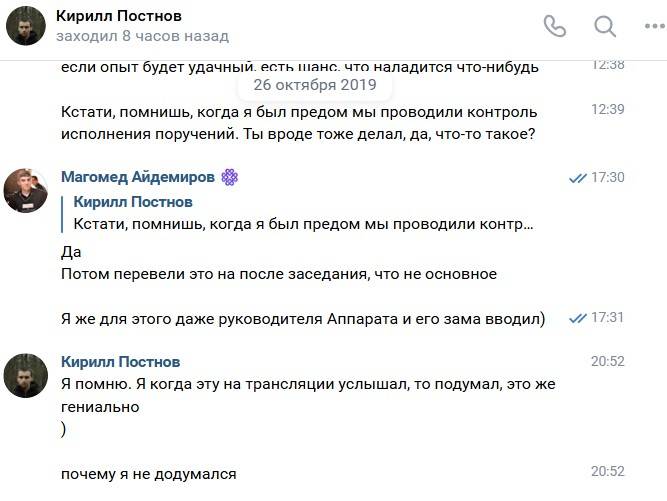This screenshot has width=667, height=501.
Task: Click the 26 октября 2019 date badge
Action: tap(315, 85)
